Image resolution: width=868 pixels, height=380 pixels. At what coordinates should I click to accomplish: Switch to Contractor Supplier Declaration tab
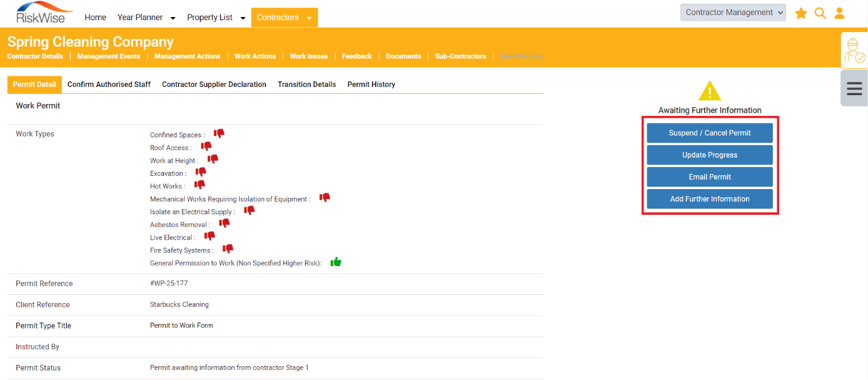[x=214, y=84]
